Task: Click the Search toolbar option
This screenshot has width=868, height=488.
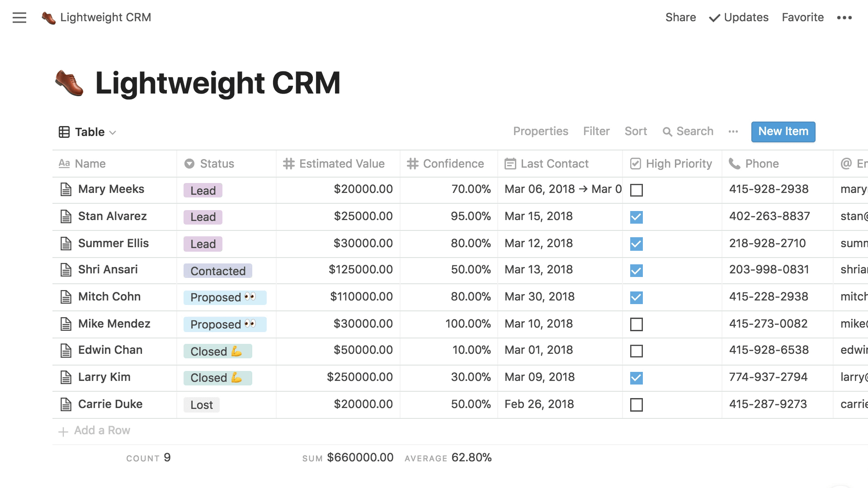Action: [687, 131]
